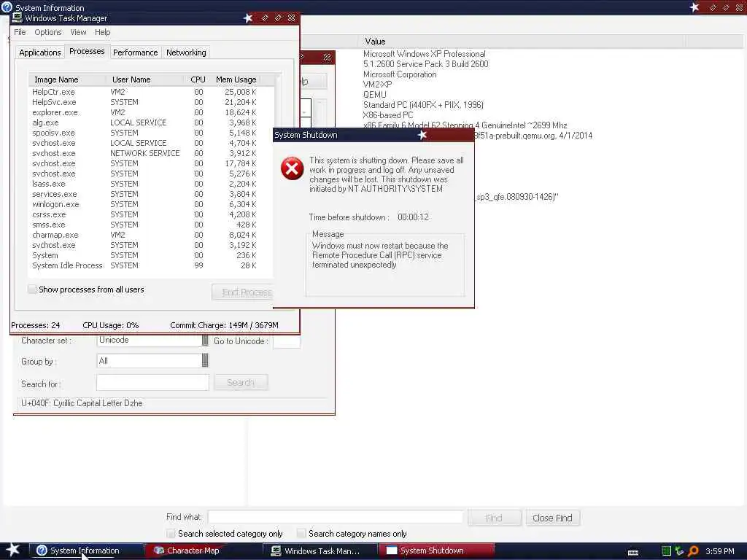Click the green CPU usage tray icon

coord(666,551)
